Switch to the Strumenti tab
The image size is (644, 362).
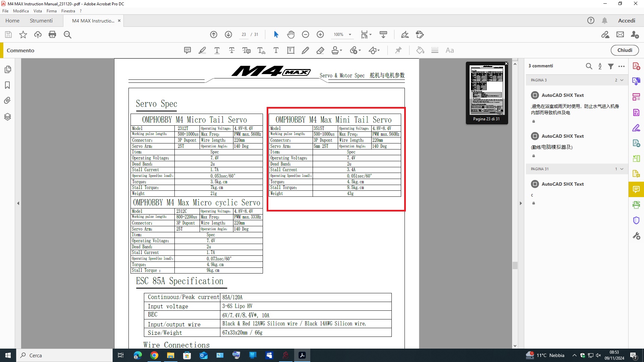click(41, 20)
